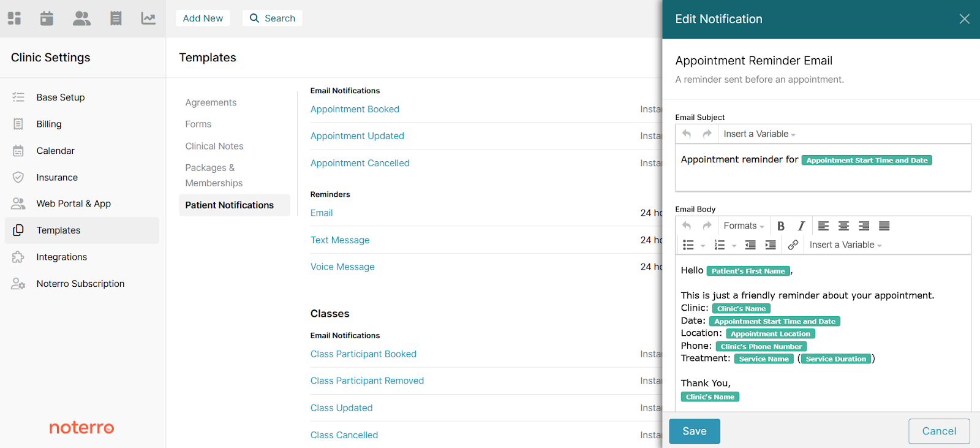
Task: Click the Search magnifier button
Action: [x=273, y=18]
